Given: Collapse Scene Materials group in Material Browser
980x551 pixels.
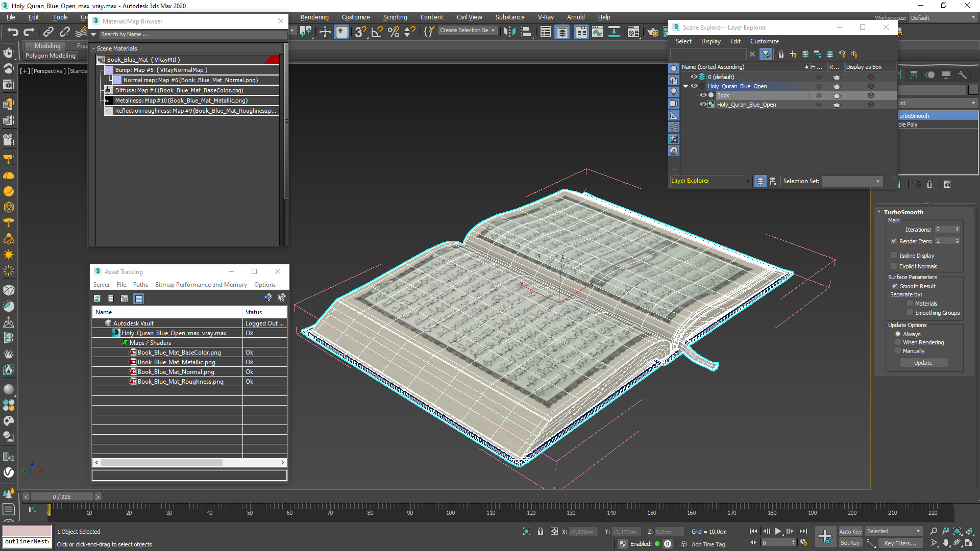Looking at the screenshot, I should pos(93,48).
